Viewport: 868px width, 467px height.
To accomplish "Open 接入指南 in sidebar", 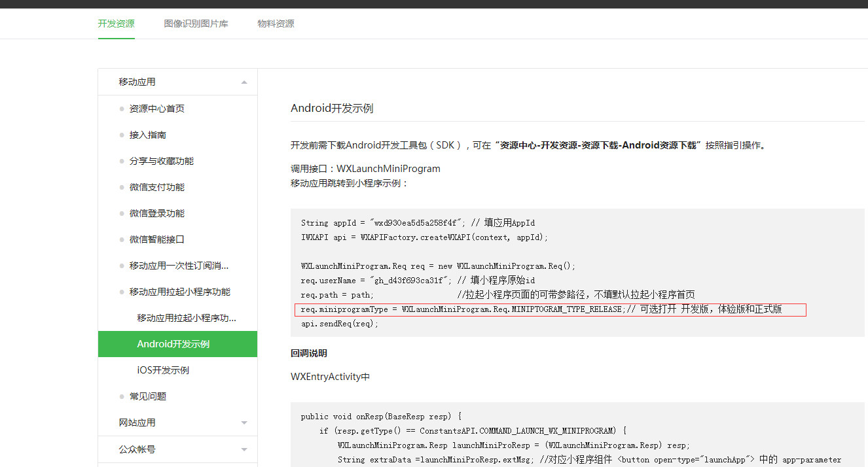I will coord(148,135).
